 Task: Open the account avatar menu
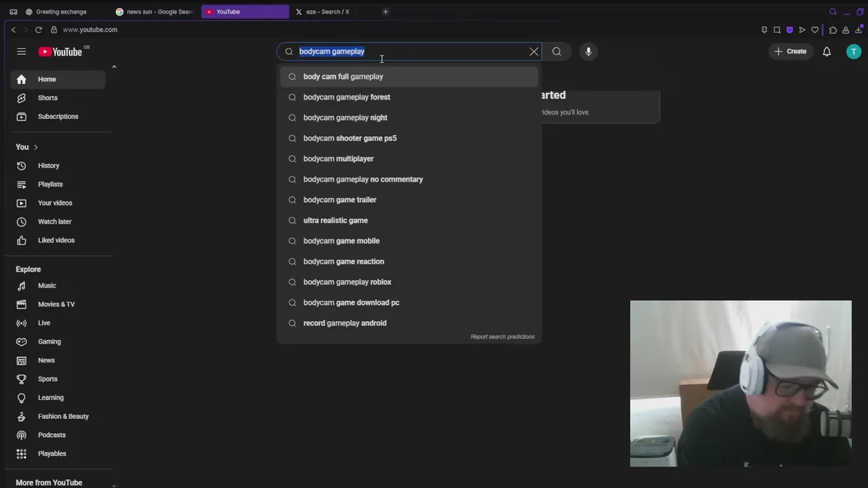(854, 52)
